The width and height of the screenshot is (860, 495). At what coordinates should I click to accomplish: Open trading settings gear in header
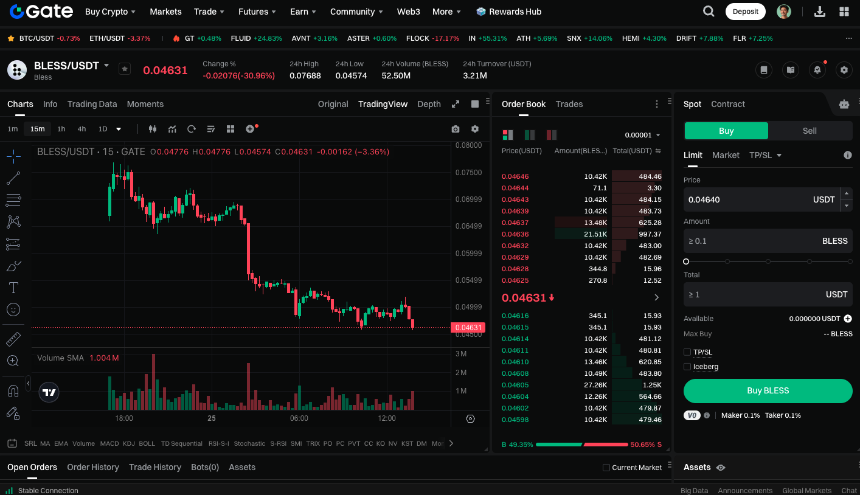point(844,70)
